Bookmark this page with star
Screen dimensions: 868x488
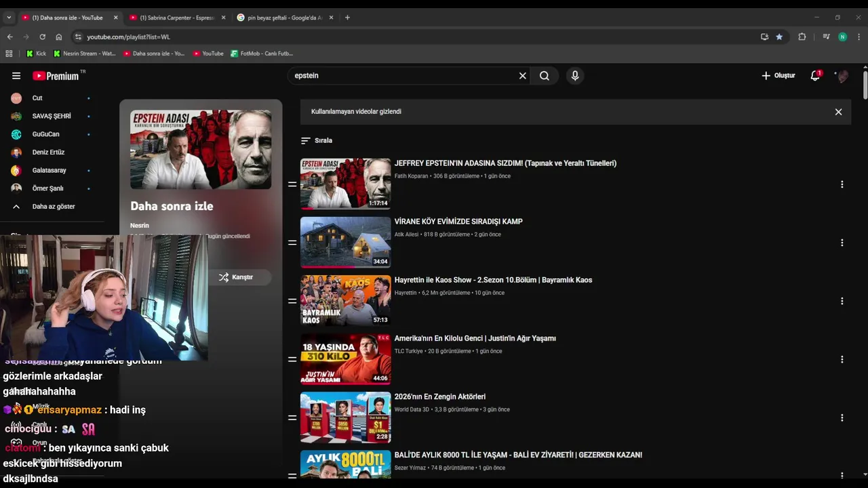point(779,37)
